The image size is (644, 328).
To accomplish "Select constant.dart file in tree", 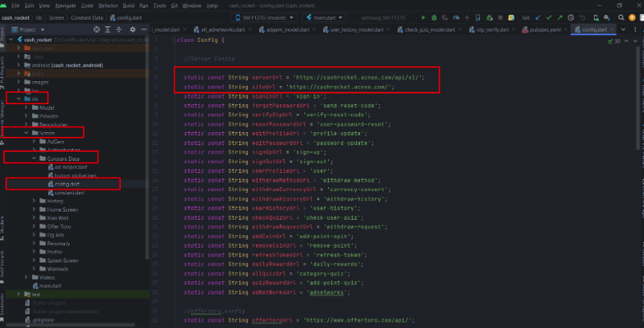I will point(71,192).
